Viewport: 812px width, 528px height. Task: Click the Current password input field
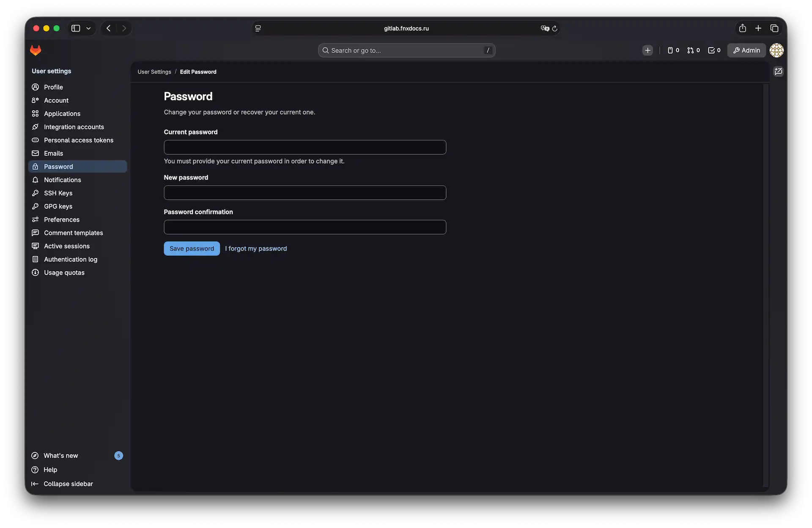(304, 147)
